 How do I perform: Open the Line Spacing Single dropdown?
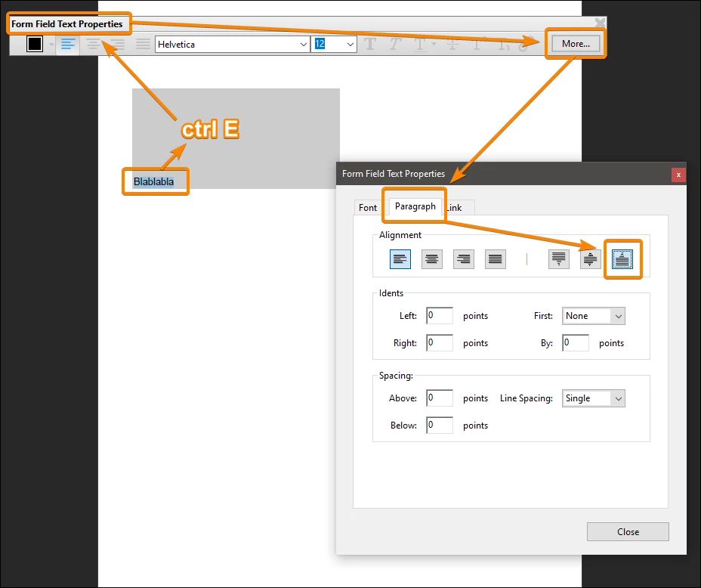(x=593, y=398)
